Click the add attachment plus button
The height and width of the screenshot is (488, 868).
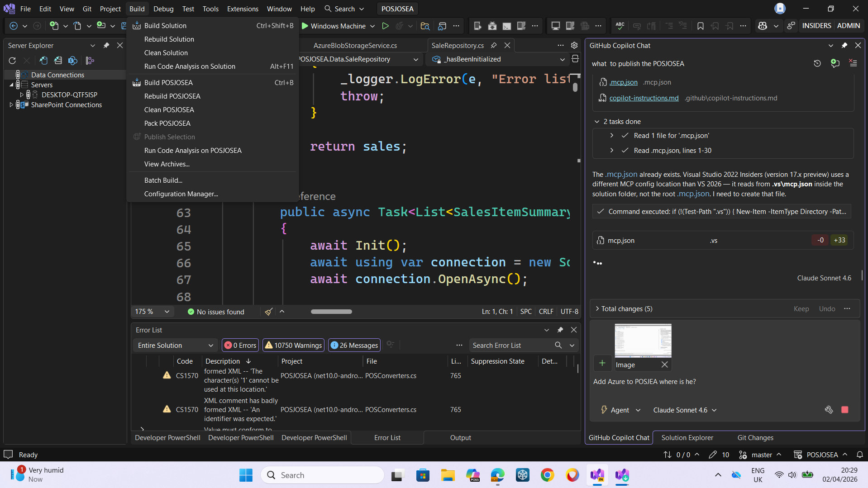coord(602,363)
